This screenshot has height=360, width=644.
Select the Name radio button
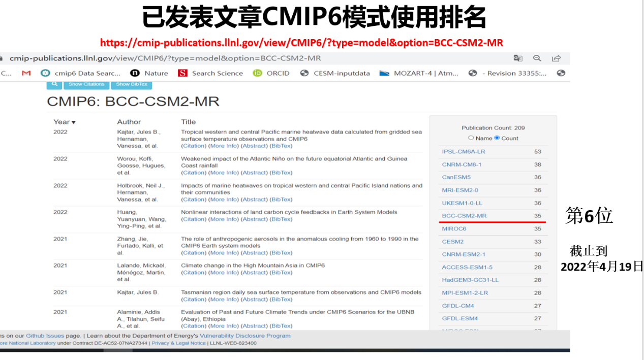click(x=471, y=138)
